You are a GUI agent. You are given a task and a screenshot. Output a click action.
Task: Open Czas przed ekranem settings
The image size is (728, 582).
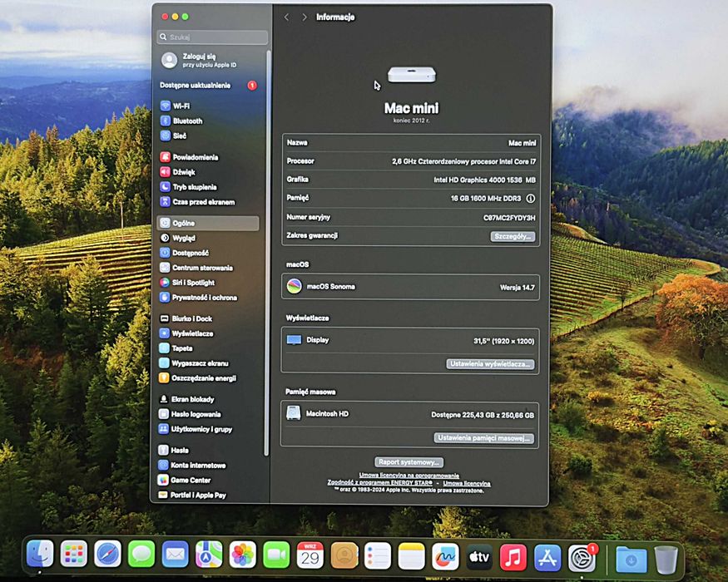[x=197, y=201]
